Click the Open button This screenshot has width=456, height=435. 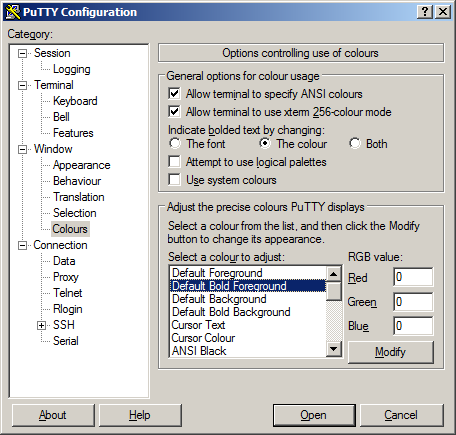click(314, 415)
